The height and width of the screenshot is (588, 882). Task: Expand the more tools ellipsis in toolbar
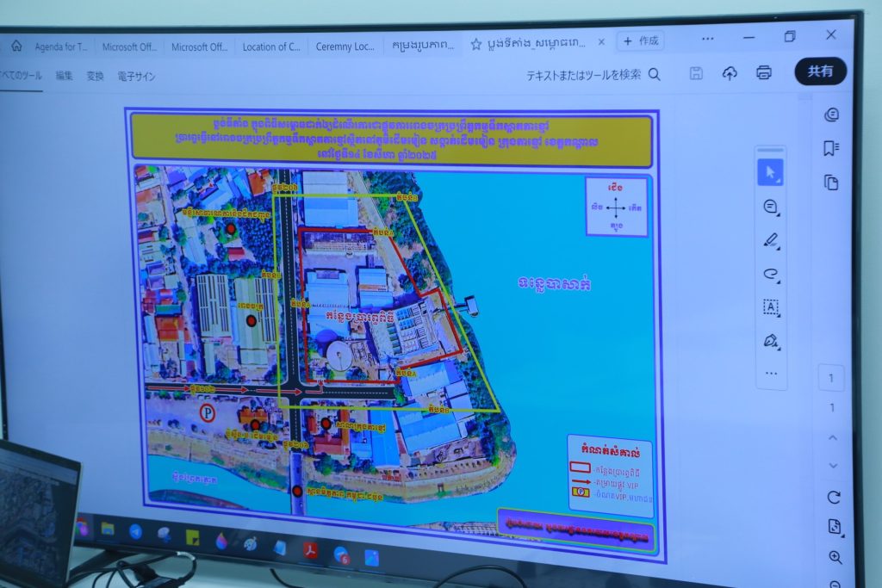(771, 373)
